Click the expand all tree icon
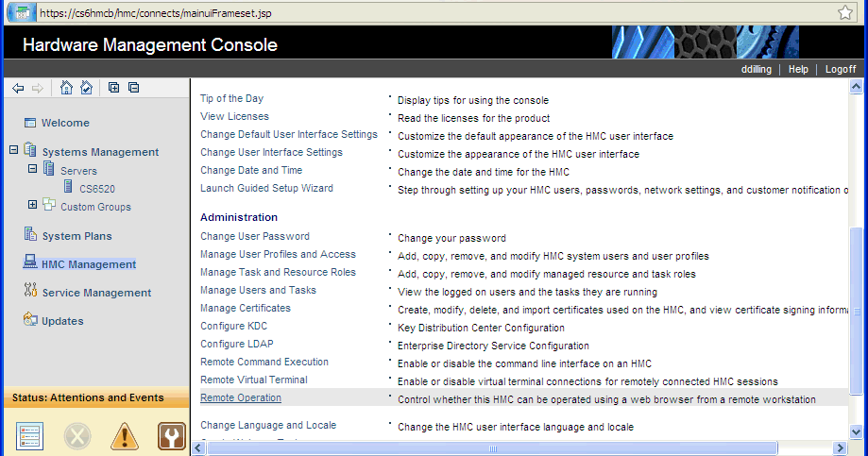This screenshot has width=868, height=456. pos(113,88)
